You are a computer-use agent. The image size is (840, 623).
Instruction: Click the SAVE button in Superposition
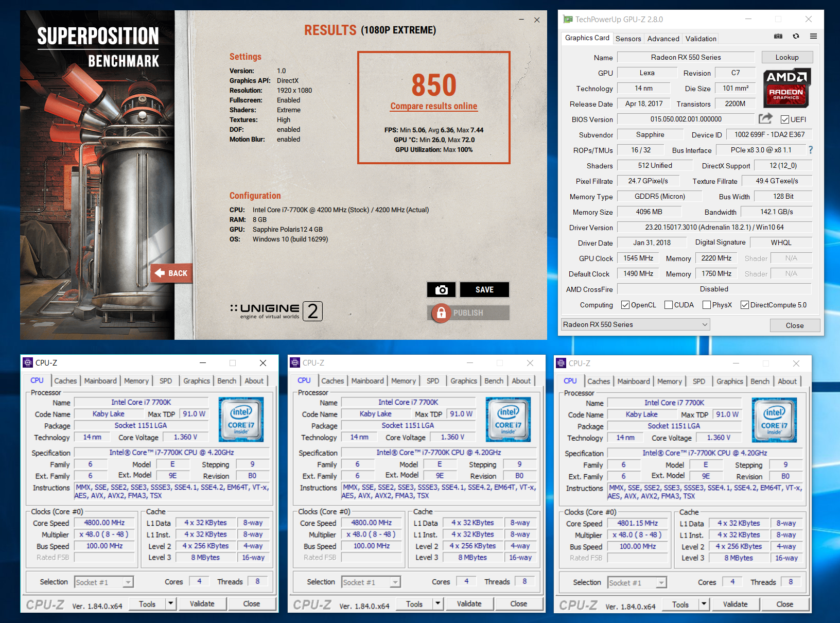coord(484,290)
